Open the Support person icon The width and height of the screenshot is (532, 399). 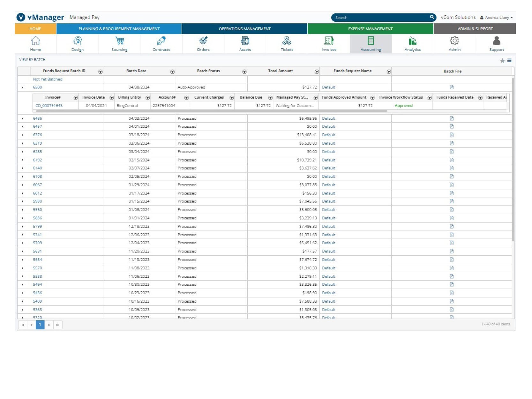tap(496, 41)
